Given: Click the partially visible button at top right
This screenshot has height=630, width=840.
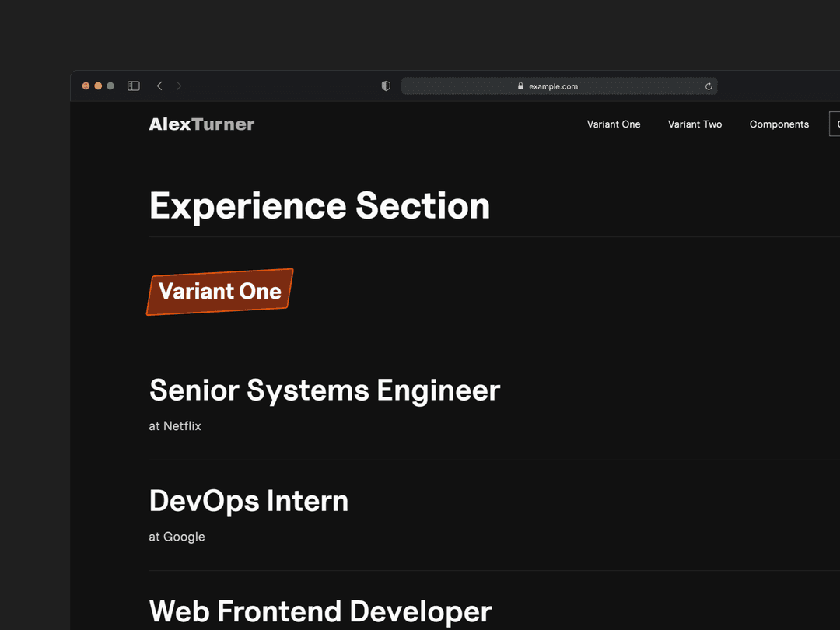Looking at the screenshot, I should [835, 124].
